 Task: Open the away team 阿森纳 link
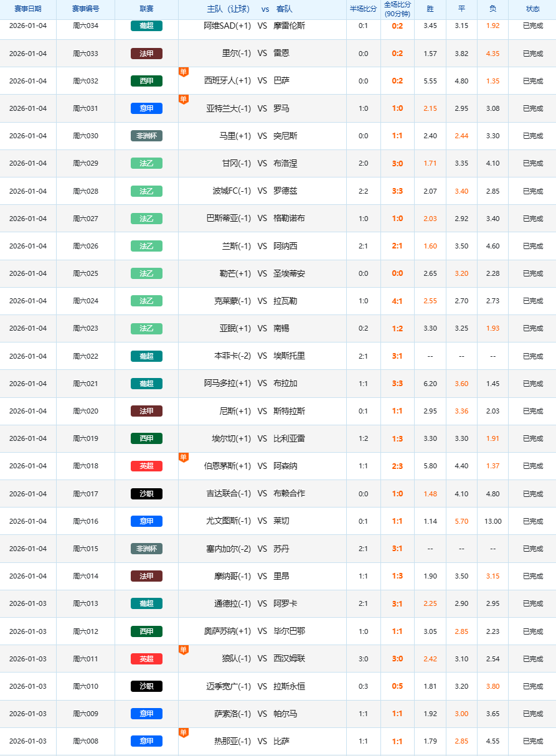[x=285, y=466]
